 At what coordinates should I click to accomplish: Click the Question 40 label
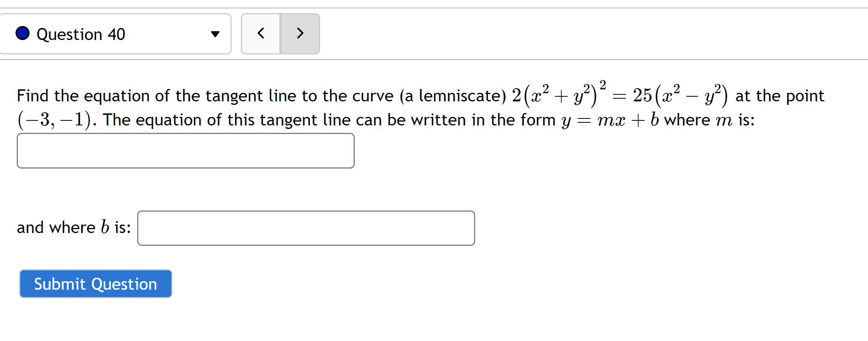80,34
